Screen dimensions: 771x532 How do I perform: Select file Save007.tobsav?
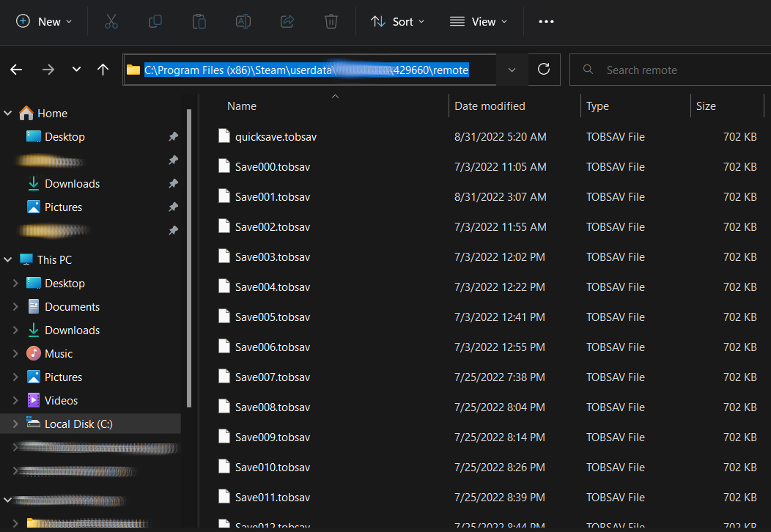click(x=273, y=377)
